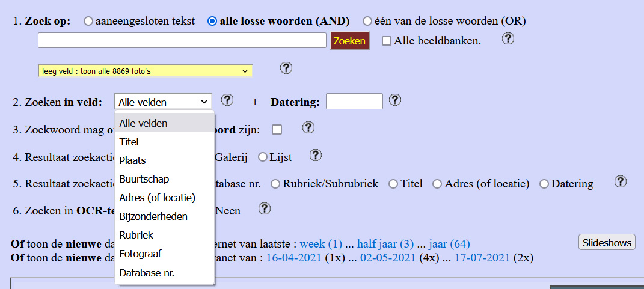Follow the week (1) link

(x=320, y=245)
